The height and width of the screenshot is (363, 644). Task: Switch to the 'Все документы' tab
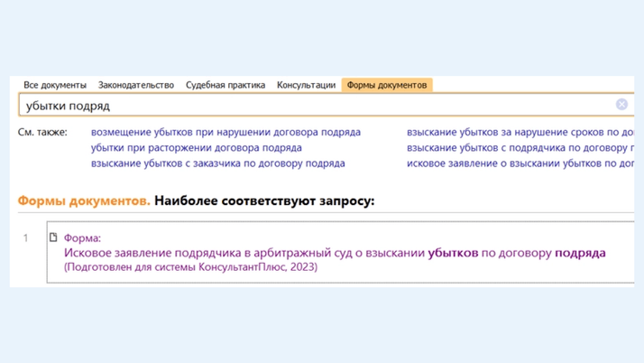55,85
